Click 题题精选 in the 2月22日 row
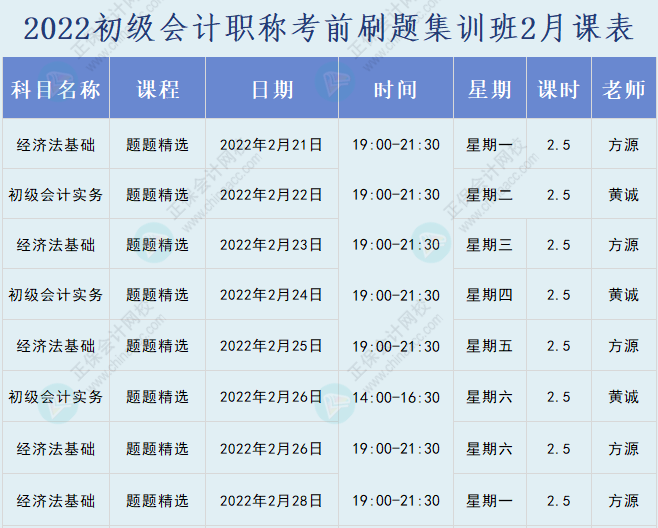 (158, 195)
